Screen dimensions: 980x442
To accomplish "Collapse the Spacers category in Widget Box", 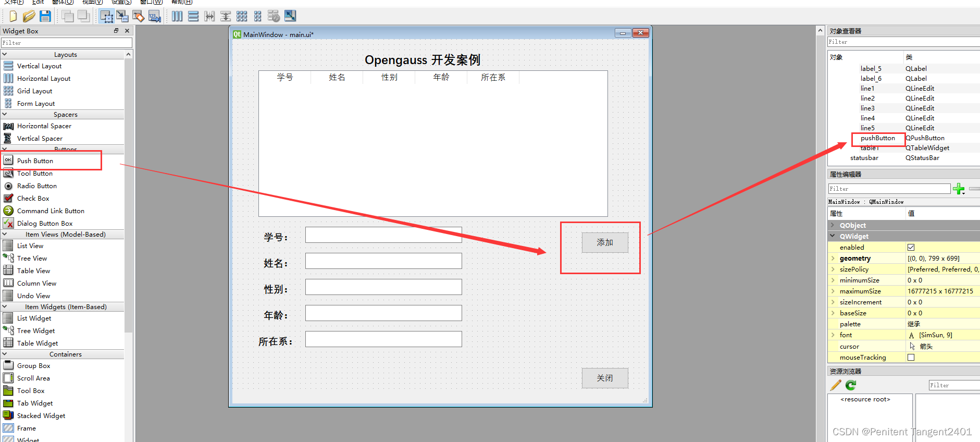I will (5, 114).
